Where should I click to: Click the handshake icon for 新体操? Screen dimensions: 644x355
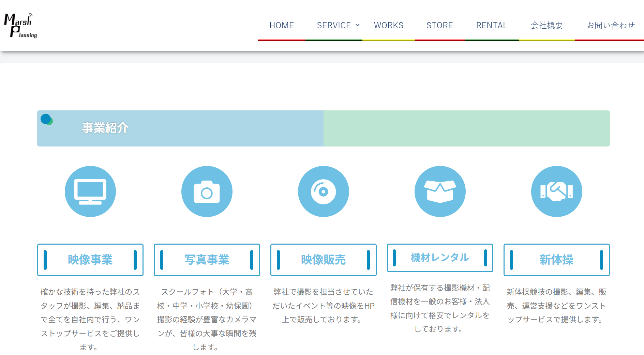click(x=557, y=191)
